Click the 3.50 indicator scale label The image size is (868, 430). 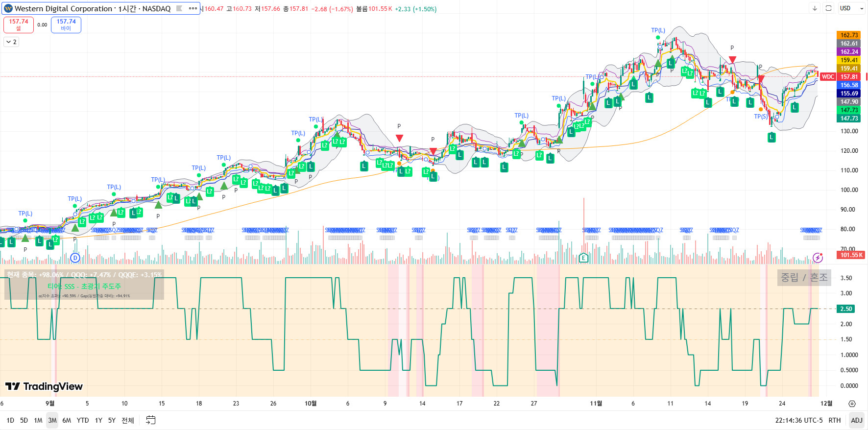pyautogui.click(x=846, y=278)
